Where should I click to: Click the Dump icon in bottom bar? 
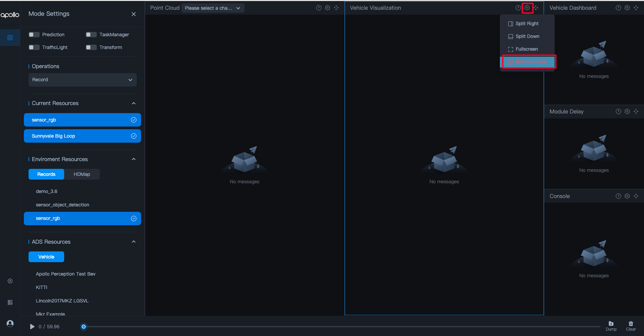point(611,324)
